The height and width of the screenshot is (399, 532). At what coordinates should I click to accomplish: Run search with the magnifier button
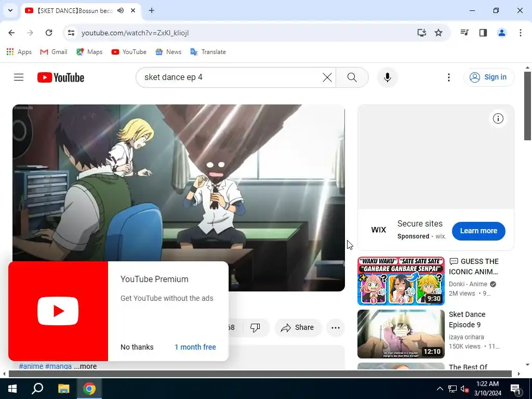352,77
